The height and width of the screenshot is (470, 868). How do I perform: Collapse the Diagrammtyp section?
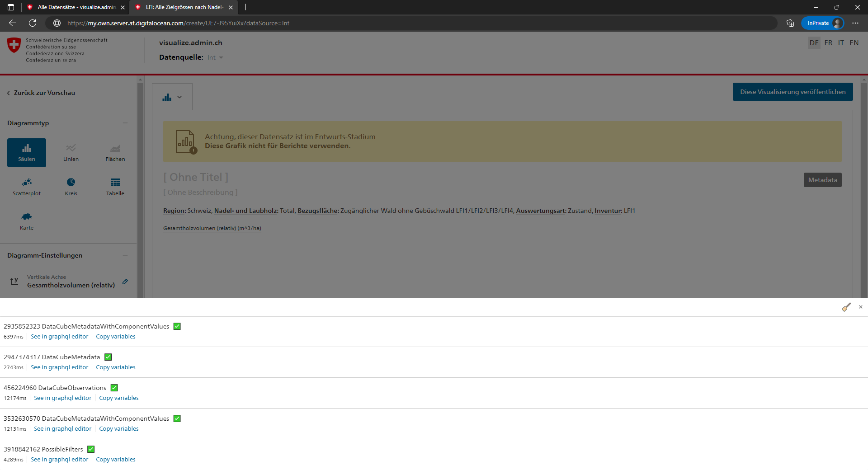pos(126,123)
